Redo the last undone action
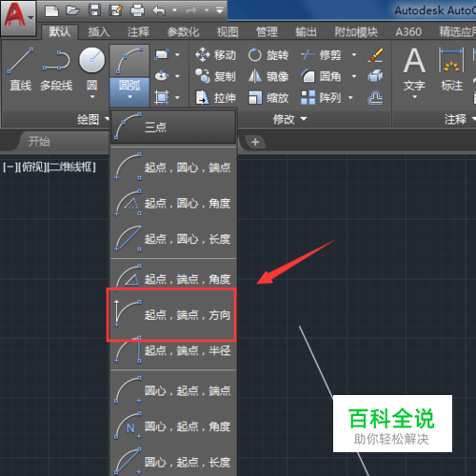The height and width of the screenshot is (476, 476). 191,10
